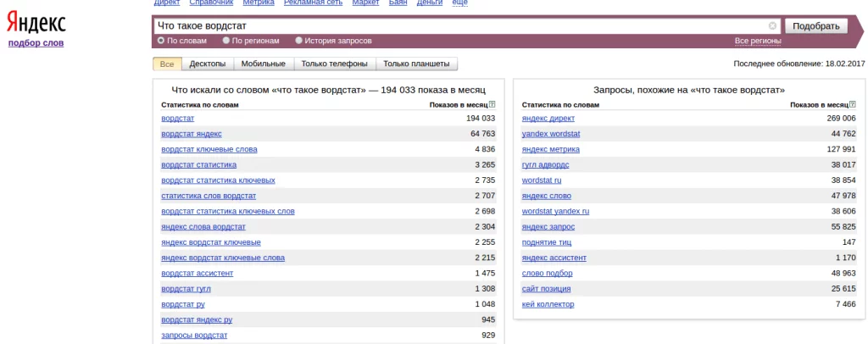Open the яндекс метрика similar query
The image size is (868, 344).
pyautogui.click(x=551, y=149)
